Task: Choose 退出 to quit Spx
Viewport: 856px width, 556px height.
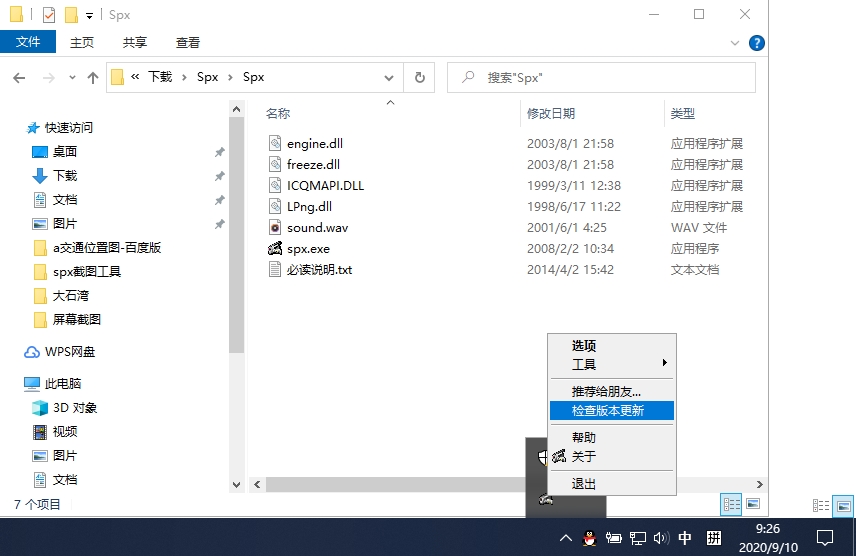Action: coord(611,483)
